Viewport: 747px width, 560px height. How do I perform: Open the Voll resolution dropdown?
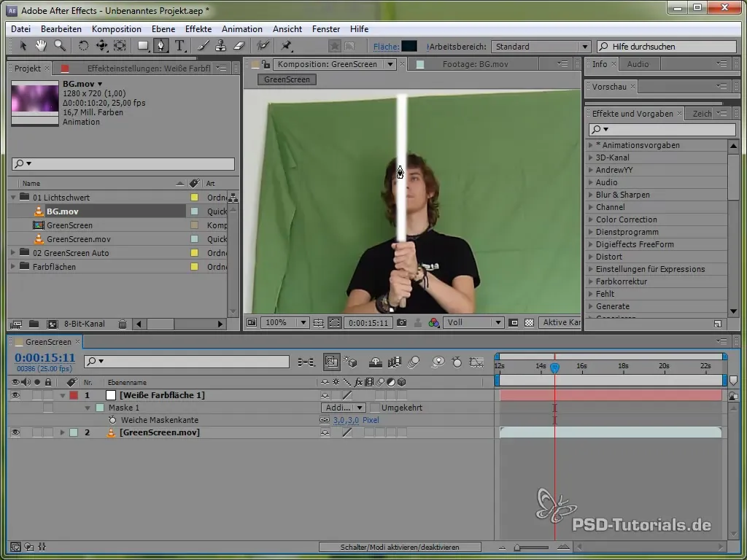(473, 322)
